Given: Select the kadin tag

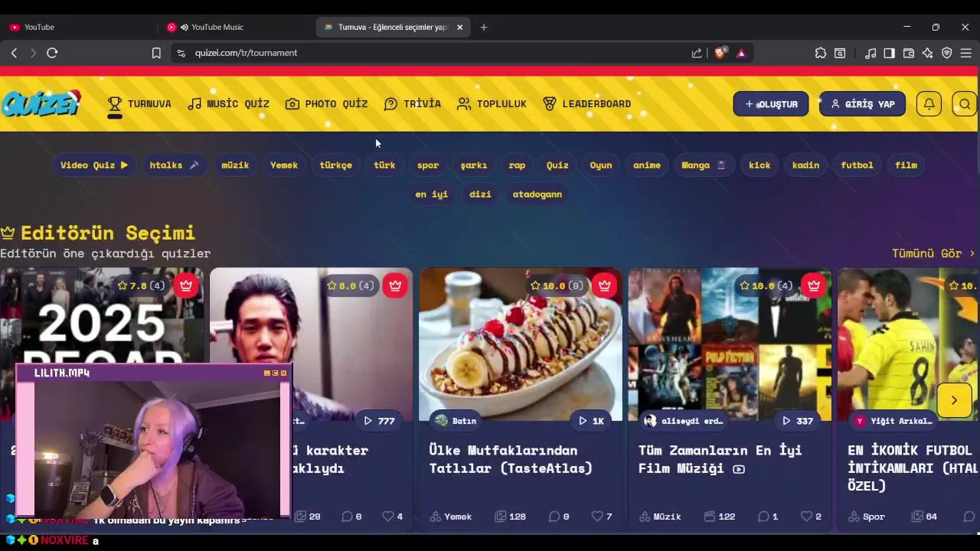Looking at the screenshot, I should tap(805, 165).
